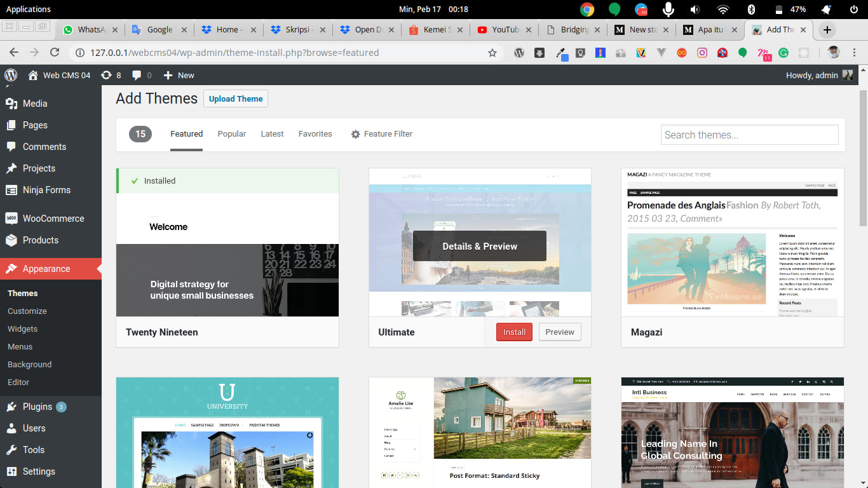Install the Ultimate theme

click(513, 332)
